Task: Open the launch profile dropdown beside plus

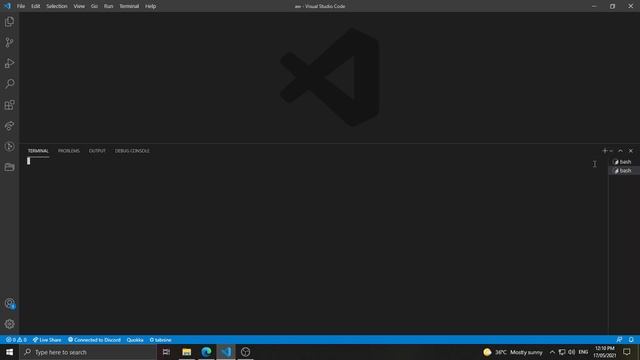Action: (x=611, y=151)
